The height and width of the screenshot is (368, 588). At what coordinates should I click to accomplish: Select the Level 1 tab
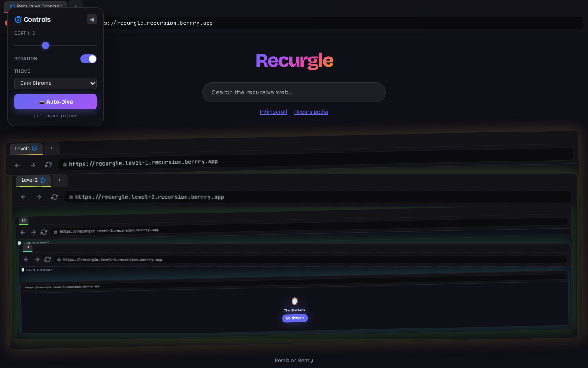[x=26, y=149]
